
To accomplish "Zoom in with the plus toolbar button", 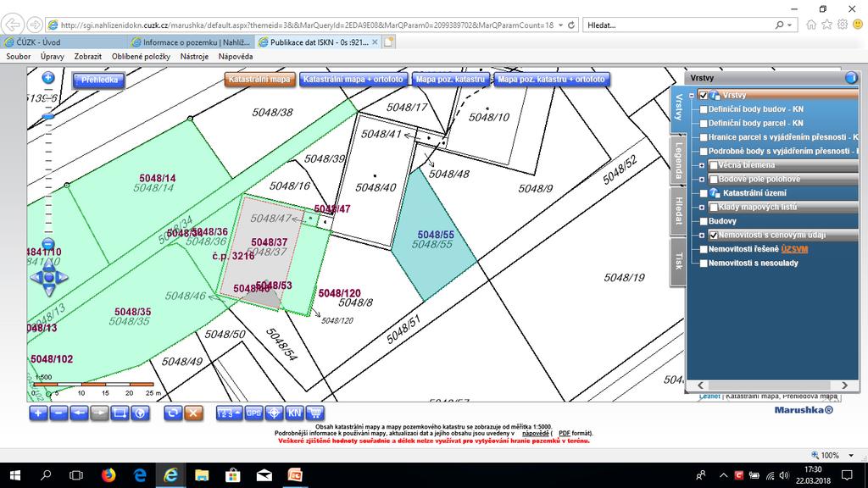I will coord(38,413).
